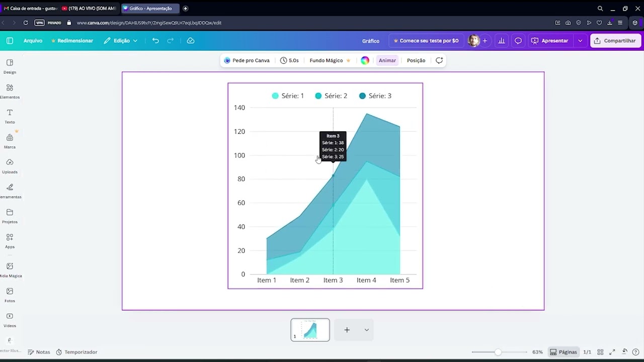This screenshot has height=362, width=644.
Task: Open the Redimensionar menu
Action: click(x=72, y=41)
